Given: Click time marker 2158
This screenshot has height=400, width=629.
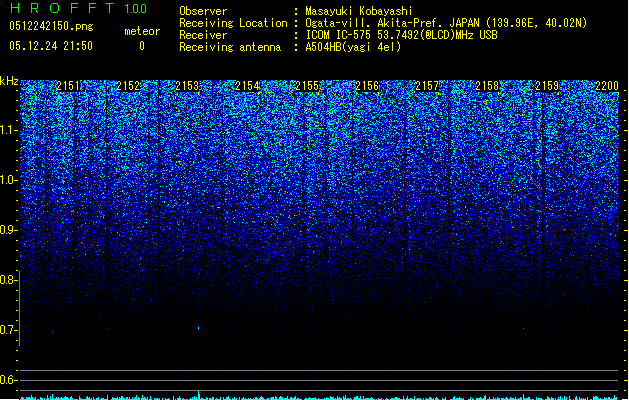Looking at the screenshot, I should pyautogui.click(x=487, y=86).
